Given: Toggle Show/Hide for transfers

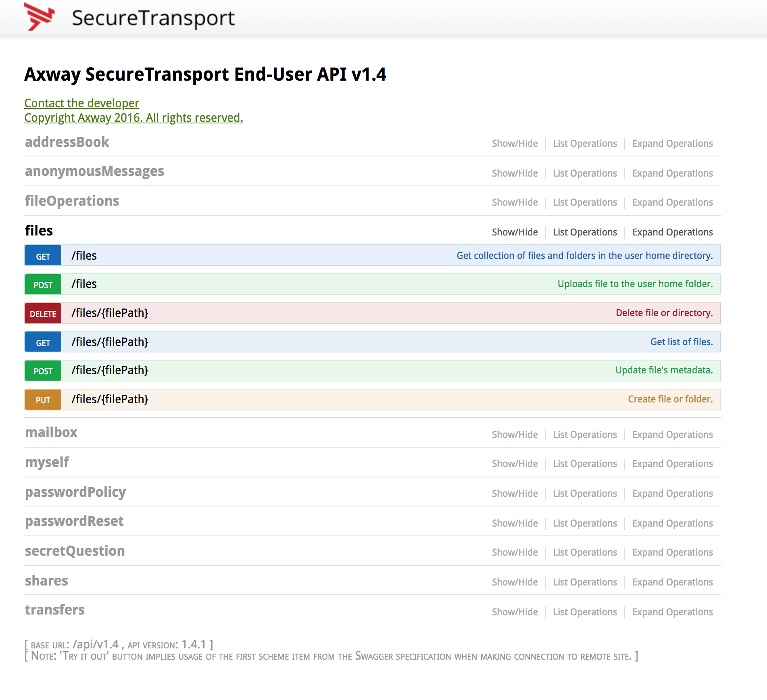Looking at the screenshot, I should [515, 612].
